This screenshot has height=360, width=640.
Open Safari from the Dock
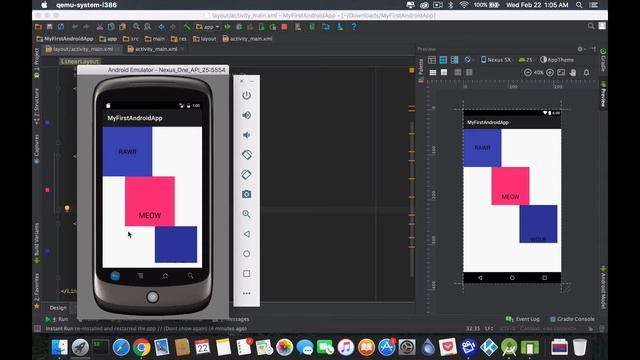tap(121, 347)
